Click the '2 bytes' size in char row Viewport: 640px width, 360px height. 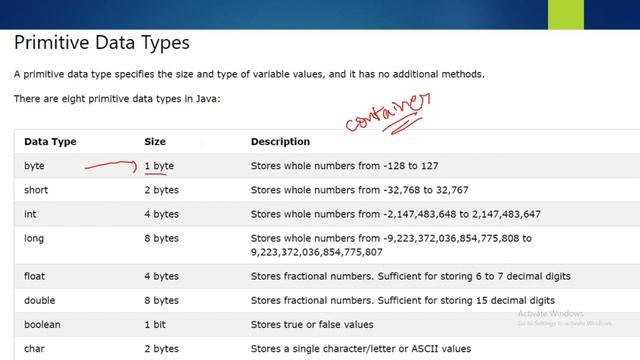(x=162, y=349)
